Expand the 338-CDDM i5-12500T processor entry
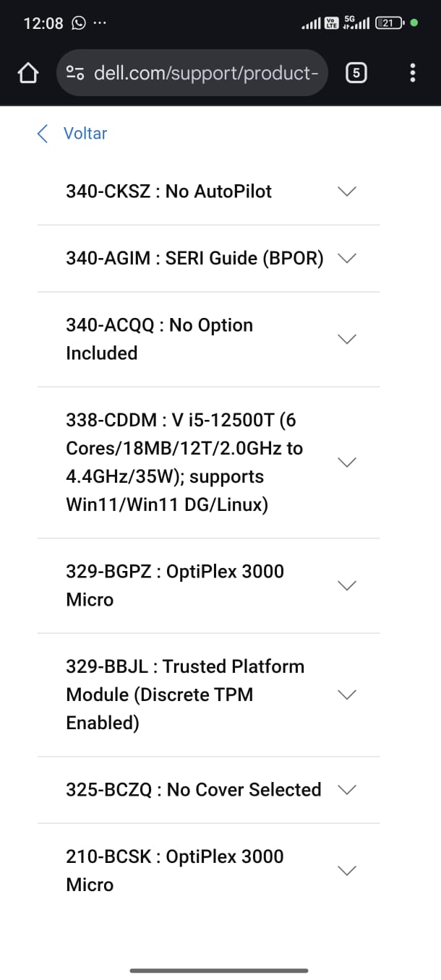This screenshot has height=980, width=441. (x=348, y=463)
